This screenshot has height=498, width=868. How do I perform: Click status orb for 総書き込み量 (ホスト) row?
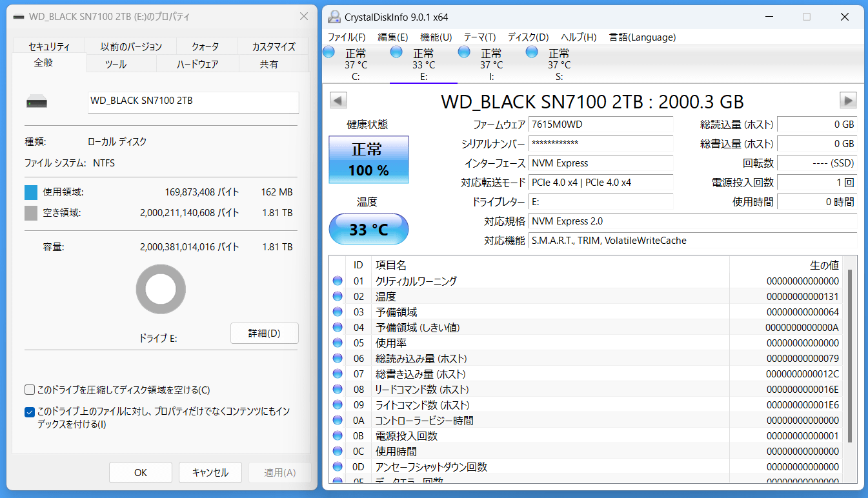(338, 374)
